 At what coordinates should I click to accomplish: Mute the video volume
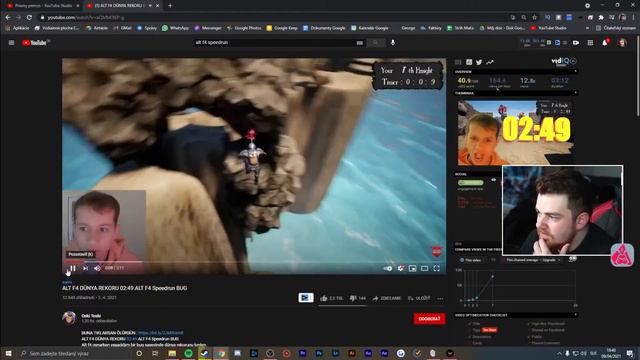(97, 268)
